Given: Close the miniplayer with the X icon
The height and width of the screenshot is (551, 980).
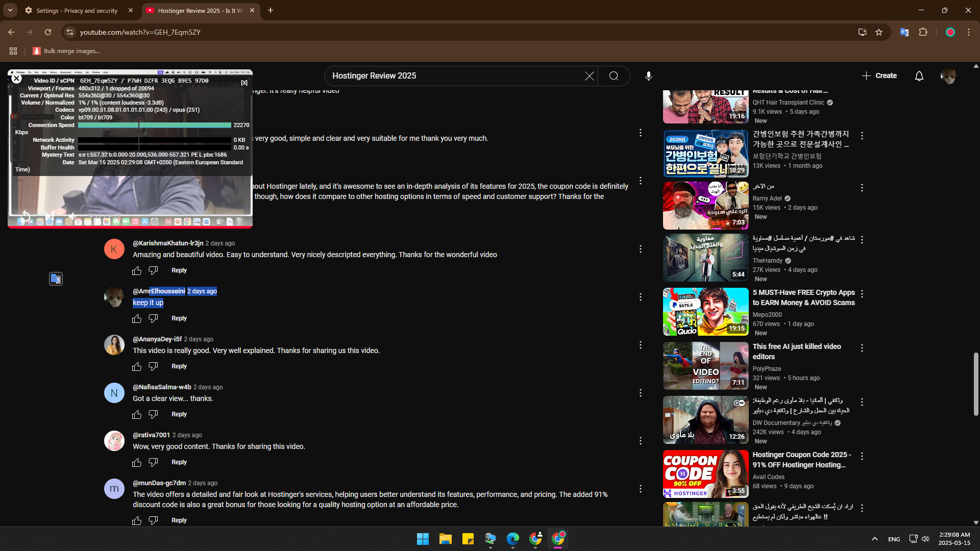Looking at the screenshot, I should coord(16,78).
